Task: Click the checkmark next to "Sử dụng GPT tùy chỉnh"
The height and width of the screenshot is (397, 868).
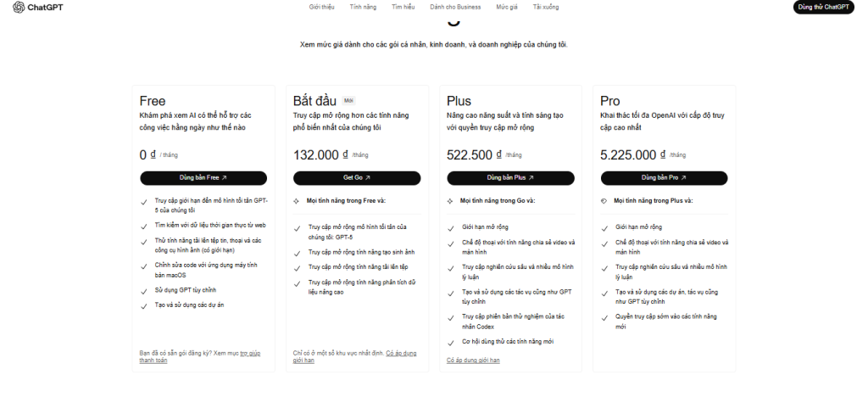Action: coord(144,291)
